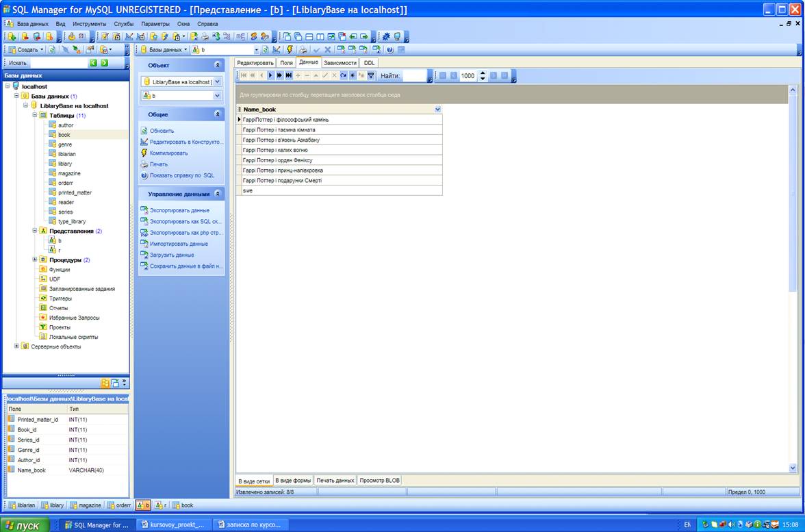
Task: Click the Найти search input field
Action: point(414,76)
